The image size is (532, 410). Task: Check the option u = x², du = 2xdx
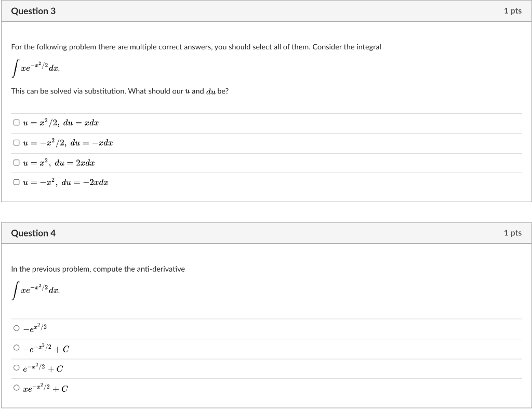coord(16,162)
